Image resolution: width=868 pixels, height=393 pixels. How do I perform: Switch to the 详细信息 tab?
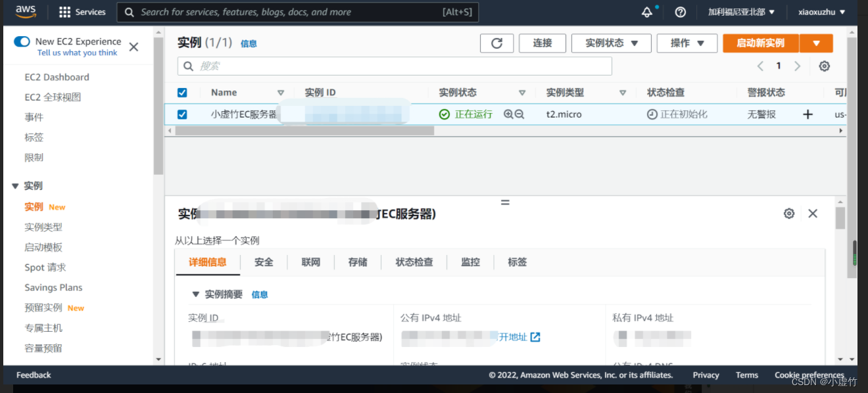tap(208, 262)
